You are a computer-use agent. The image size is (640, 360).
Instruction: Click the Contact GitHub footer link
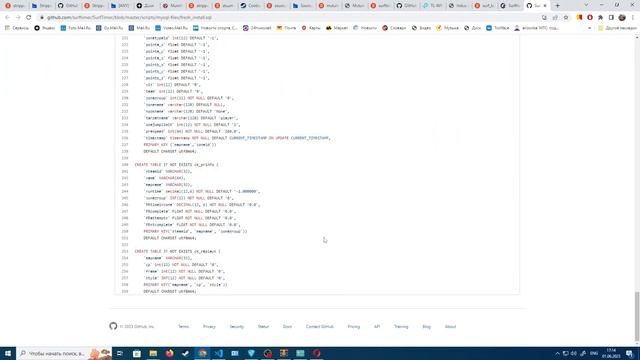tap(320, 327)
